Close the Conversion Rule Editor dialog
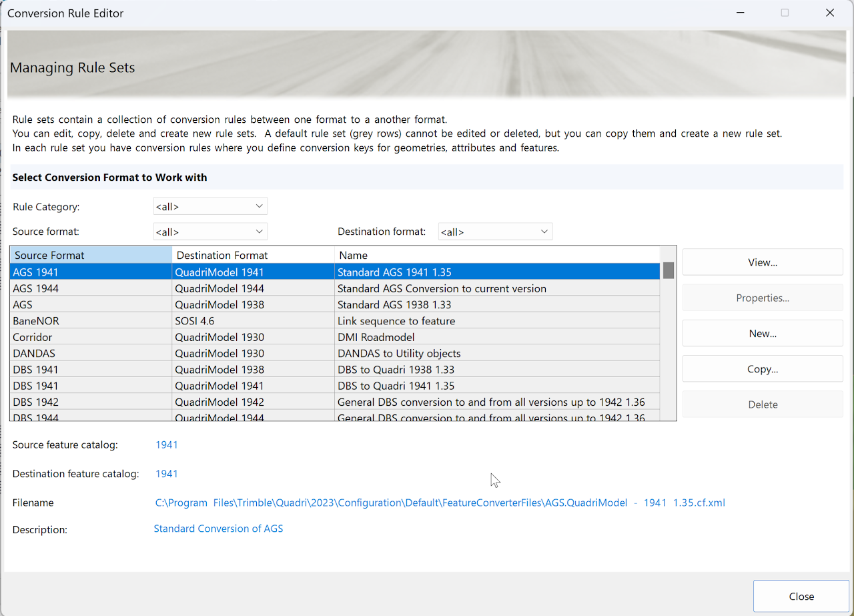The image size is (854, 616). click(801, 596)
